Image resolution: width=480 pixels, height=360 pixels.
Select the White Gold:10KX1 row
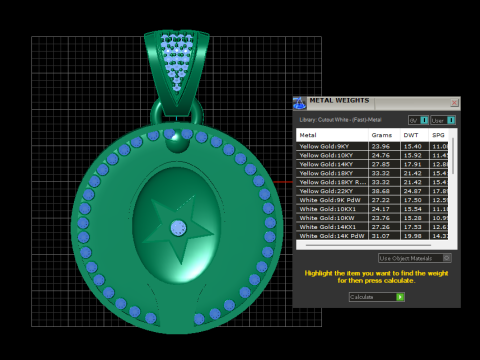click(372, 209)
